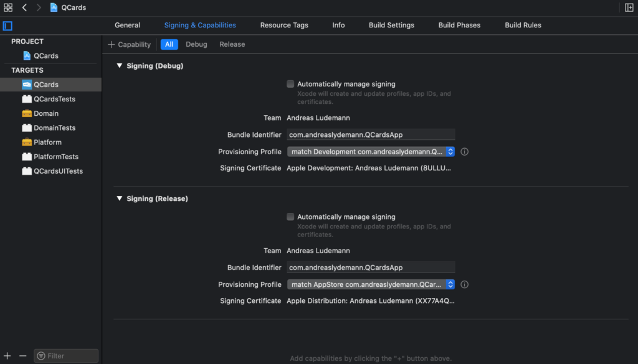This screenshot has width=638, height=364.
Task: Open the Build Phases tab
Action: coord(459,25)
